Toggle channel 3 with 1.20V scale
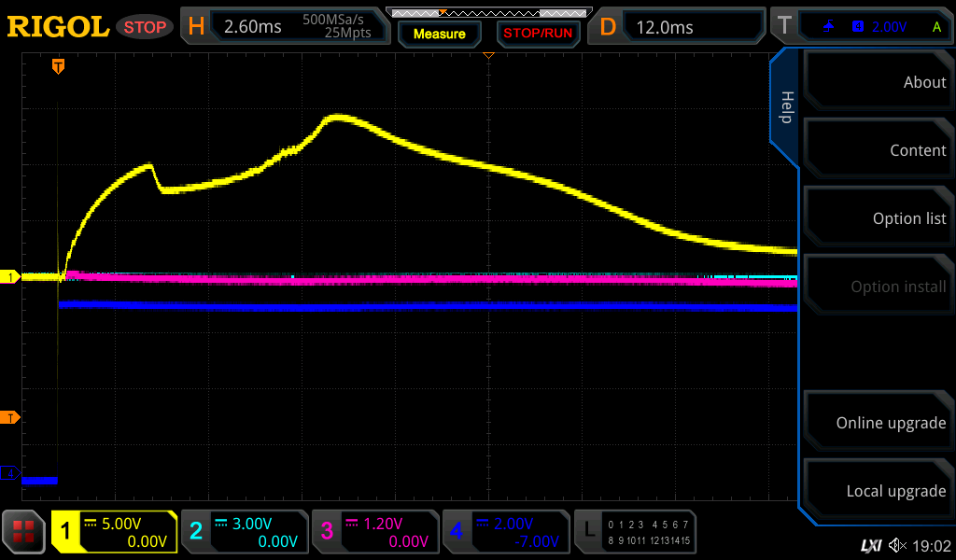 pyautogui.click(x=374, y=532)
